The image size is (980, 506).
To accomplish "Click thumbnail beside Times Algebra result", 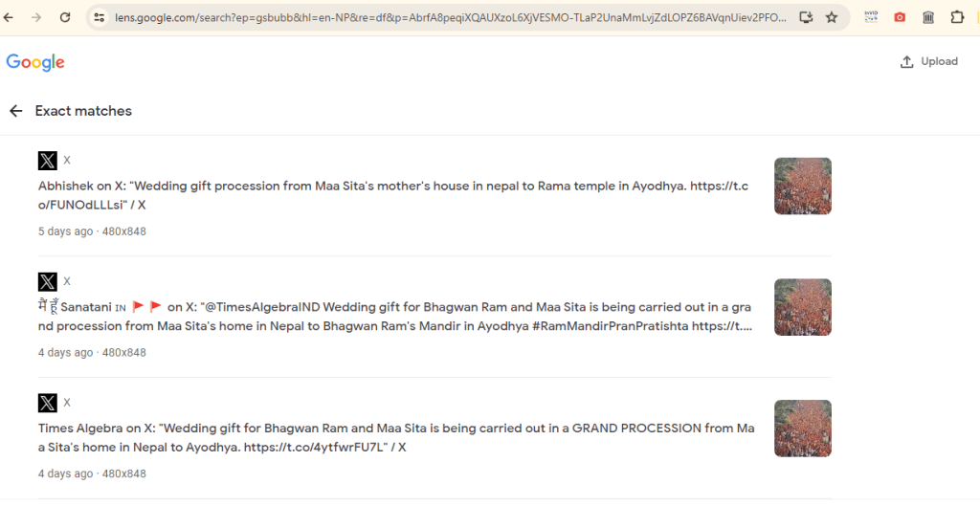I will [802, 429].
